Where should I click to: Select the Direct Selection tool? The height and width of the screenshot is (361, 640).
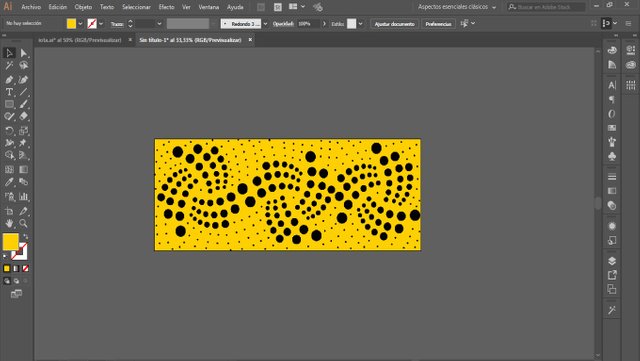point(24,53)
